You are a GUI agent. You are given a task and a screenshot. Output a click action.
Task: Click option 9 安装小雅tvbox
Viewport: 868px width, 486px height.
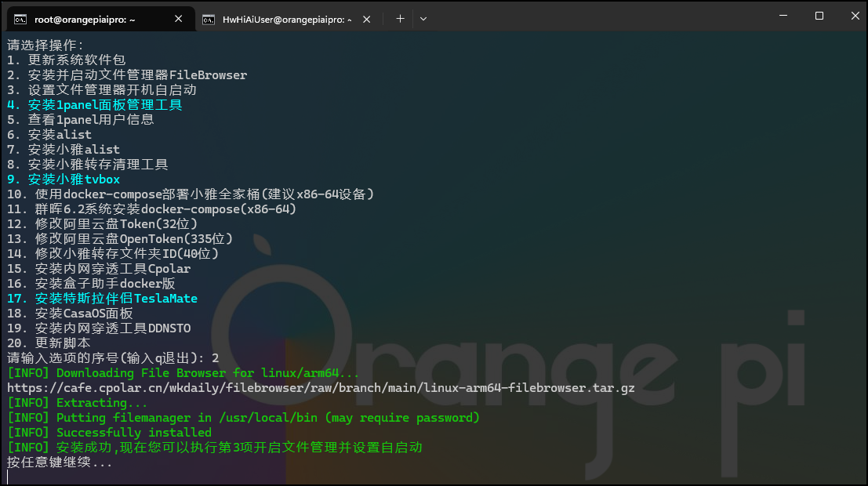64,179
